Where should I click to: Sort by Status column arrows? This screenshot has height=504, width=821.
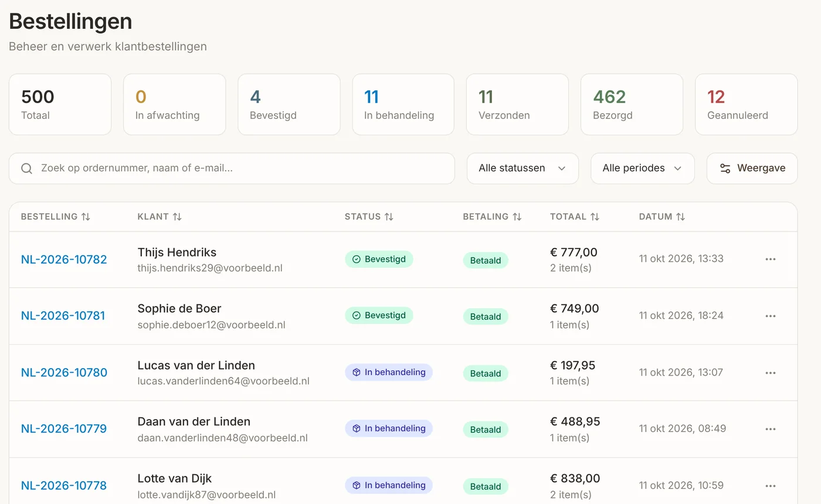click(x=389, y=217)
